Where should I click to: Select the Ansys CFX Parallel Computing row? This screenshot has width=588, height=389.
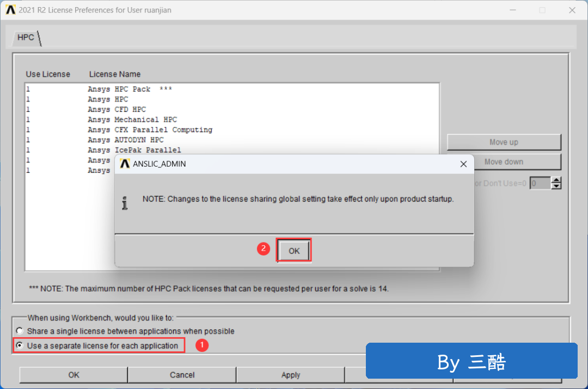[x=232, y=130]
